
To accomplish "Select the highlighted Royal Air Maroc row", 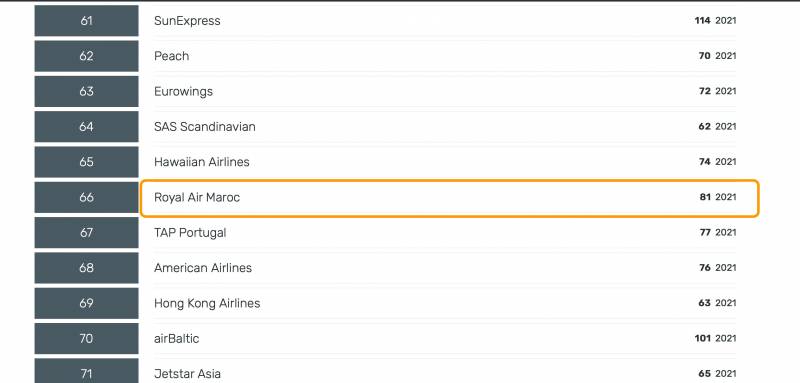I will pos(449,198).
